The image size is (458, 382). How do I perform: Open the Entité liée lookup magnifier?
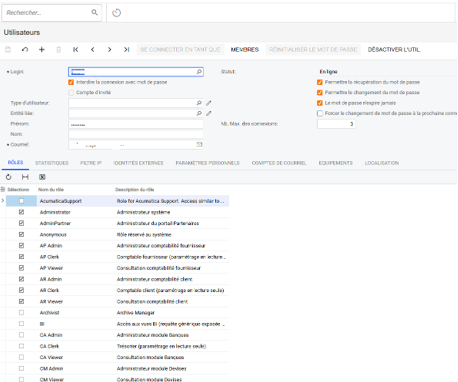click(199, 113)
